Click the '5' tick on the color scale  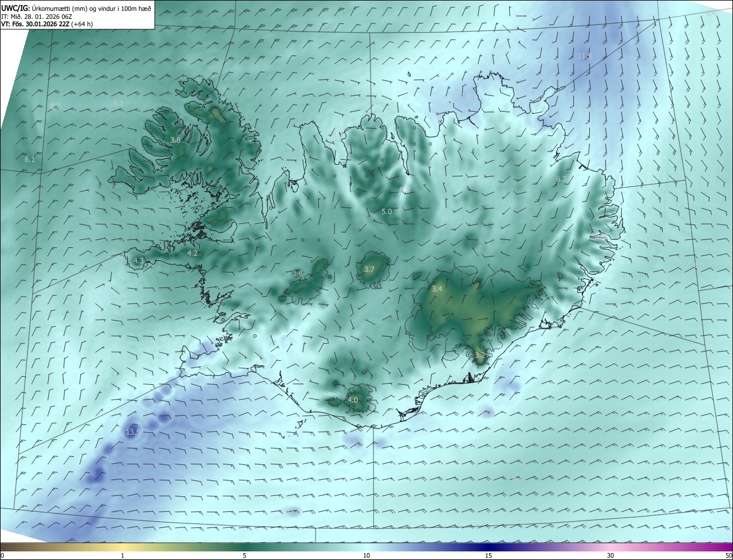(x=245, y=555)
